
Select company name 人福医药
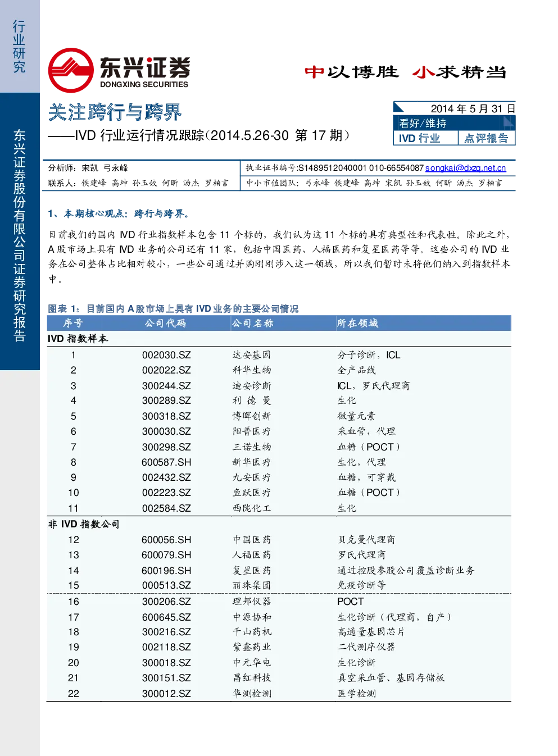click(252, 555)
